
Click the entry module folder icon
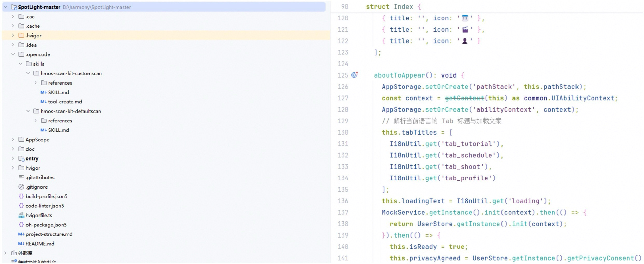click(x=22, y=158)
